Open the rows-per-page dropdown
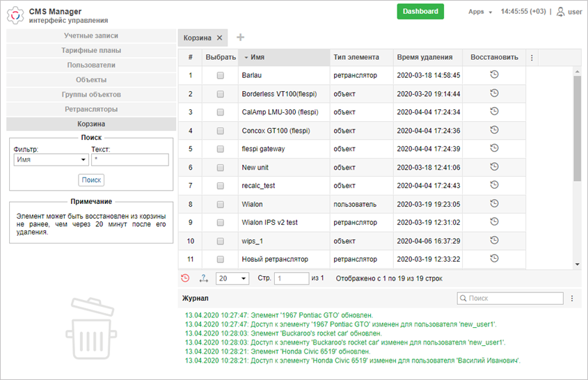The width and height of the screenshot is (588, 380). click(x=232, y=278)
